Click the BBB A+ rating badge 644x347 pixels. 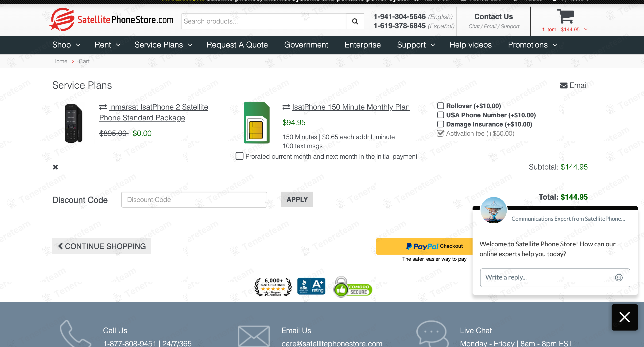click(x=311, y=286)
